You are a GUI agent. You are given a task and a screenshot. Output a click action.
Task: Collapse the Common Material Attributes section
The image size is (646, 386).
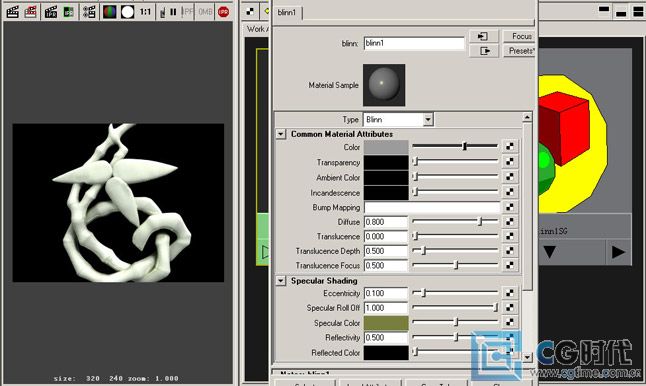pyautogui.click(x=281, y=134)
